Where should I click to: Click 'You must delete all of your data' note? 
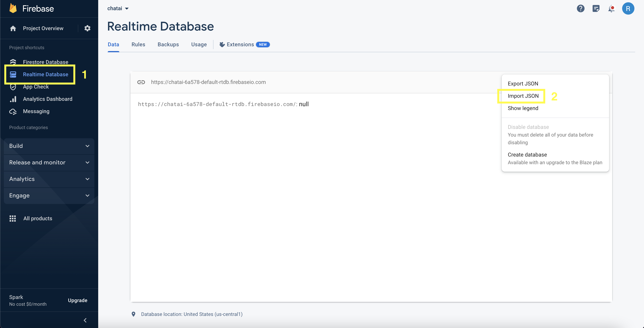coord(550,139)
